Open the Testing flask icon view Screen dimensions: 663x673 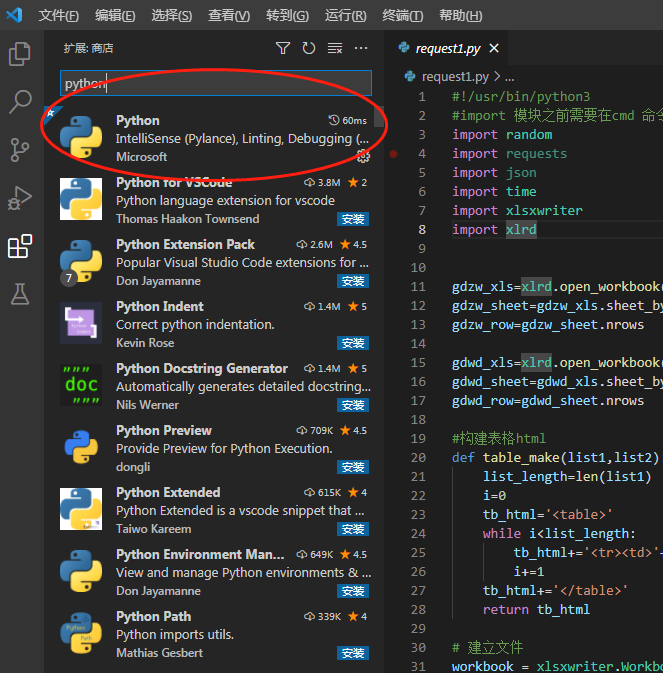coord(20,294)
